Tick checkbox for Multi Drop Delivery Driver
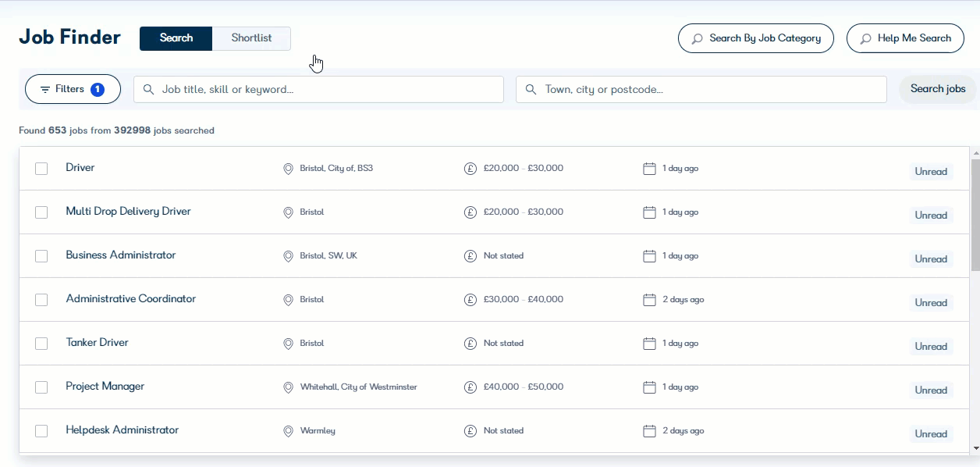The width and height of the screenshot is (980, 467). point(41,212)
